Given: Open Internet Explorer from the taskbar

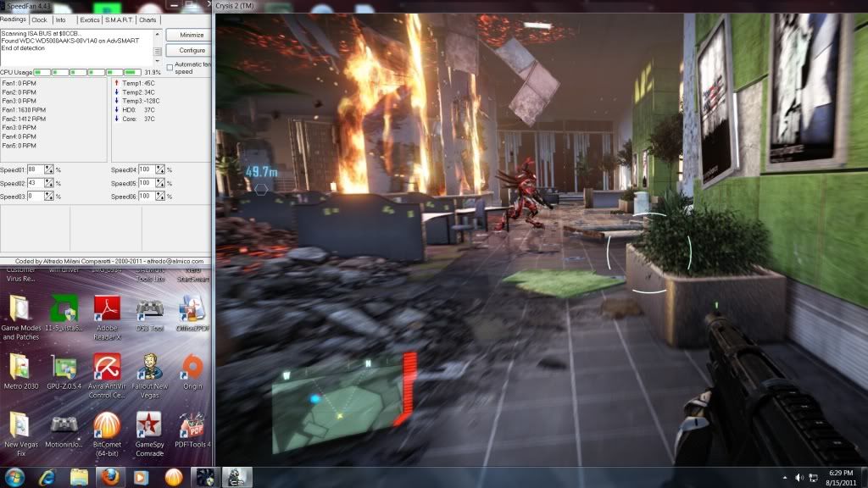Looking at the screenshot, I should (47, 477).
